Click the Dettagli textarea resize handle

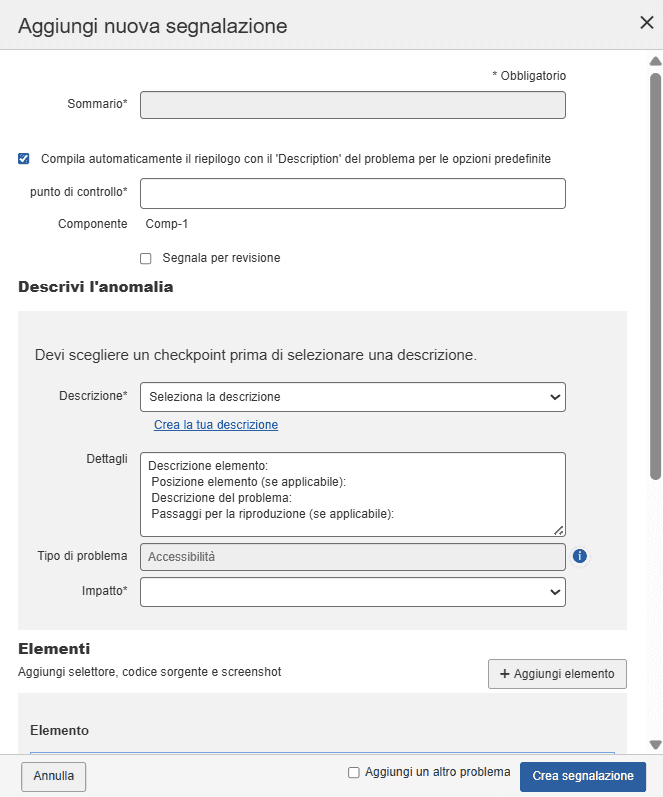pos(559,530)
